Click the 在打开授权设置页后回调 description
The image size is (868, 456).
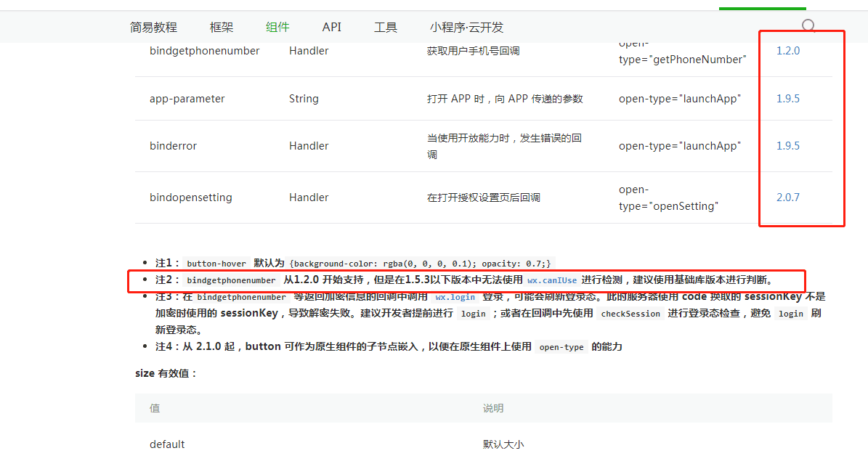click(x=483, y=198)
